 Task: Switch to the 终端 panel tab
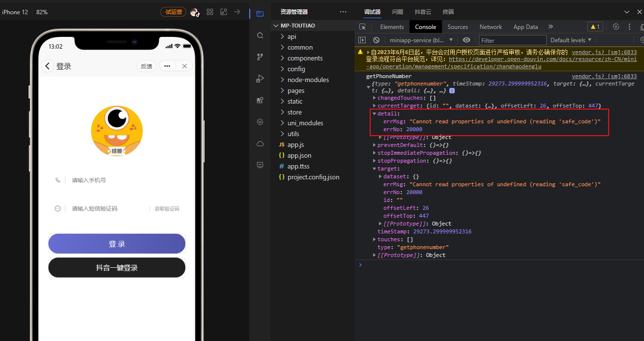coord(448,12)
